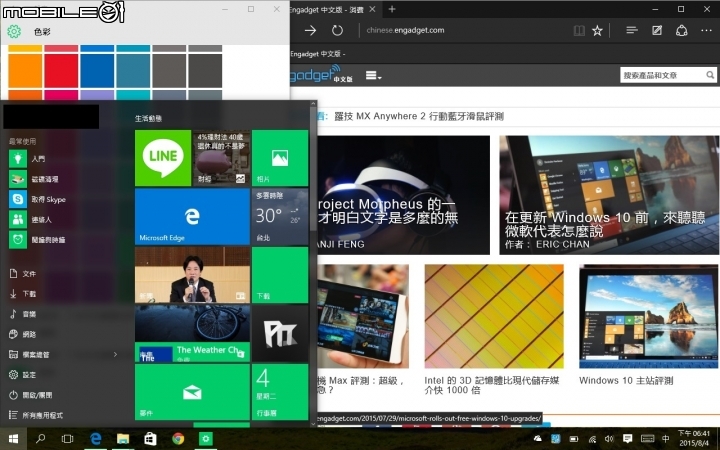Image resolution: width=720 pixels, height=450 pixels.
Task: Select the teal-blue accent color swatch
Action: tap(133, 69)
